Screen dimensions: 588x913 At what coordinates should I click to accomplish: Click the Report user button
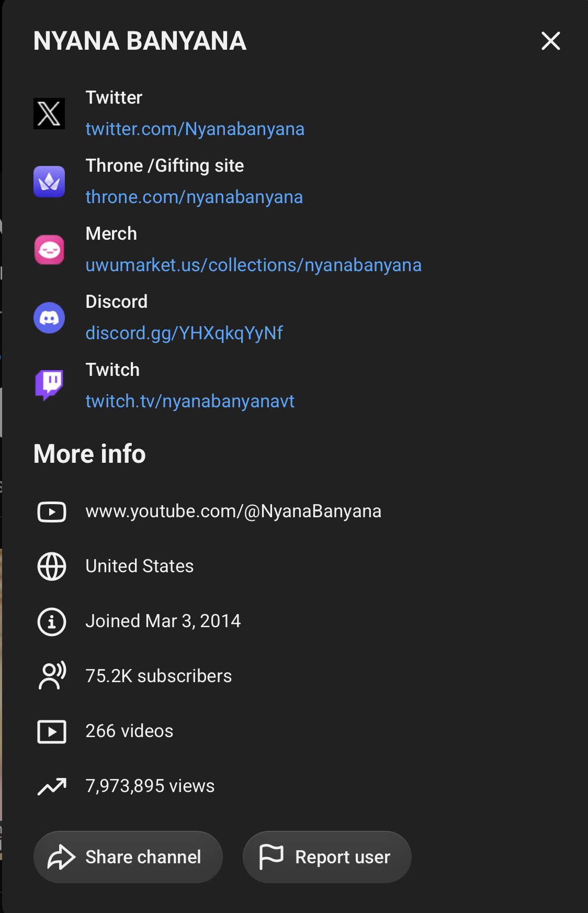(327, 857)
